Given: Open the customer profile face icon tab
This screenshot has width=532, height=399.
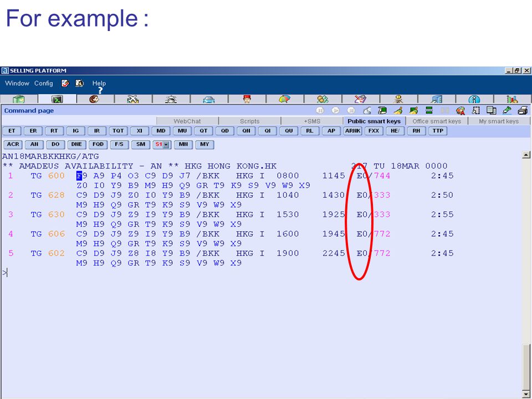Looking at the screenshot, I should [x=94, y=99].
